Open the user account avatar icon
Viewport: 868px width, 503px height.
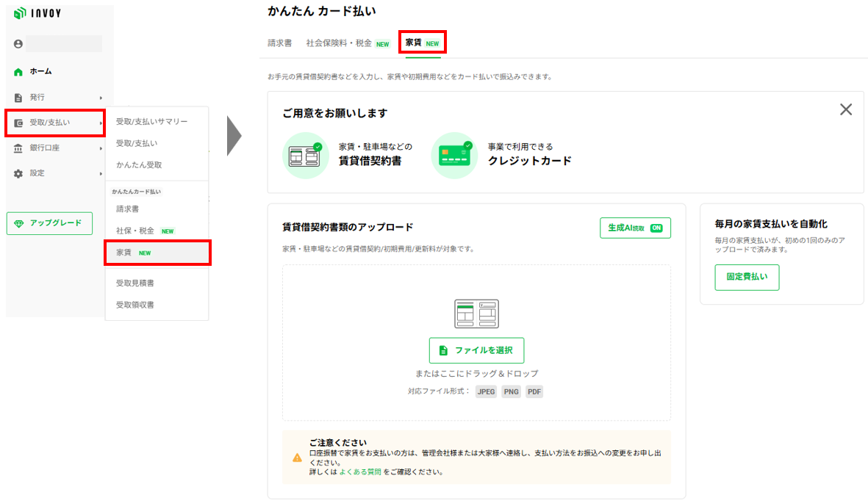[x=18, y=44]
